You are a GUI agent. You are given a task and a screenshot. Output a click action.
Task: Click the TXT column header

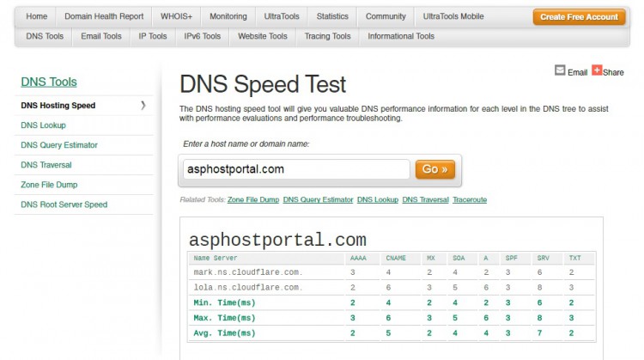[x=574, y=258]
